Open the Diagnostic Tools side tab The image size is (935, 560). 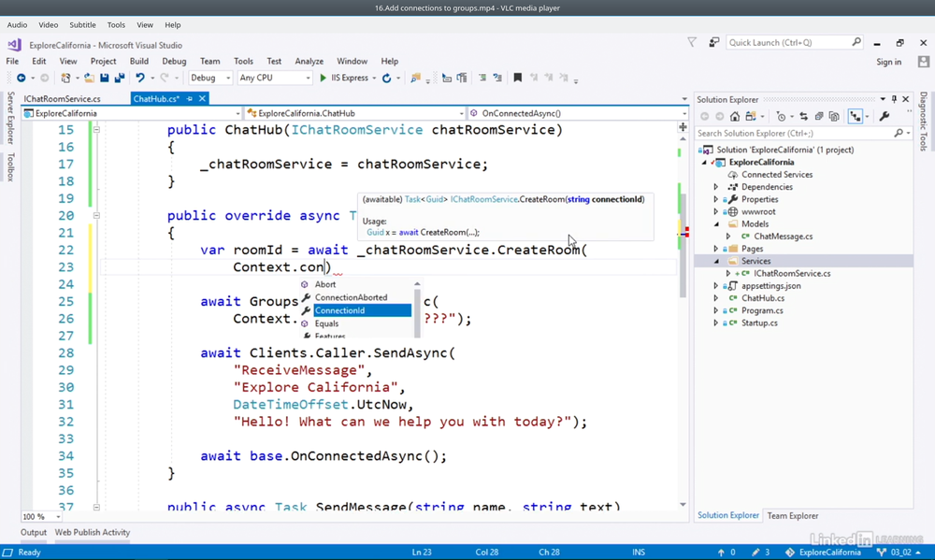pos(924,121)
